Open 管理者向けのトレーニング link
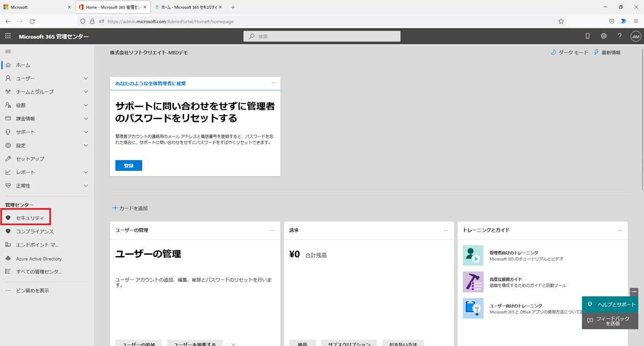This screenshot has width=644, height=346. [x=514, y=253]
